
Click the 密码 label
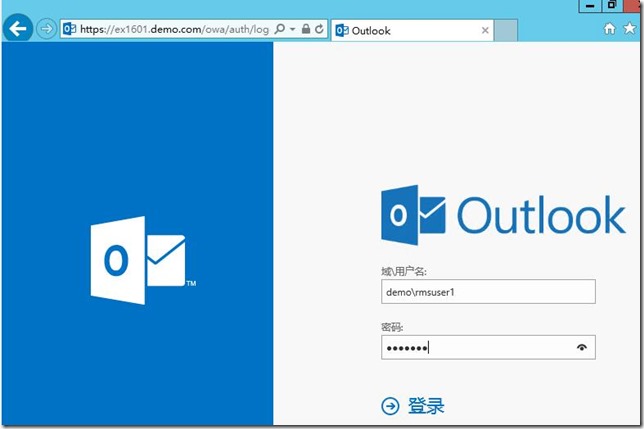point(392,327)
